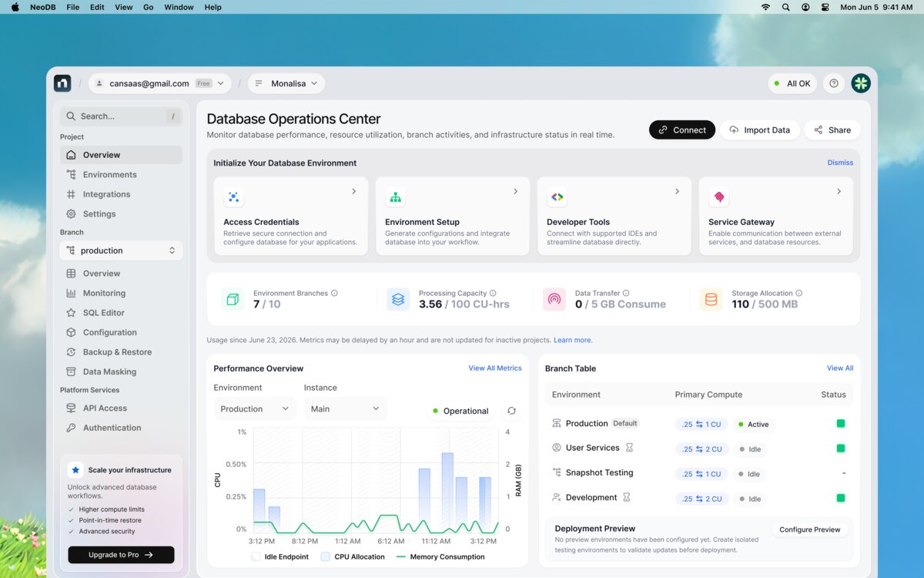Click the Access Credentials card icon
924x578 pixels.
click(x=234, y=197)
